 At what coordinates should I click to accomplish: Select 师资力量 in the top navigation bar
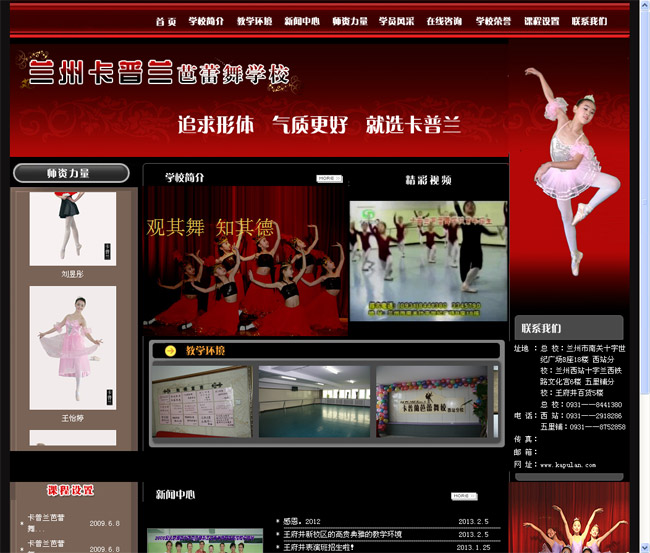click(350, 21)
